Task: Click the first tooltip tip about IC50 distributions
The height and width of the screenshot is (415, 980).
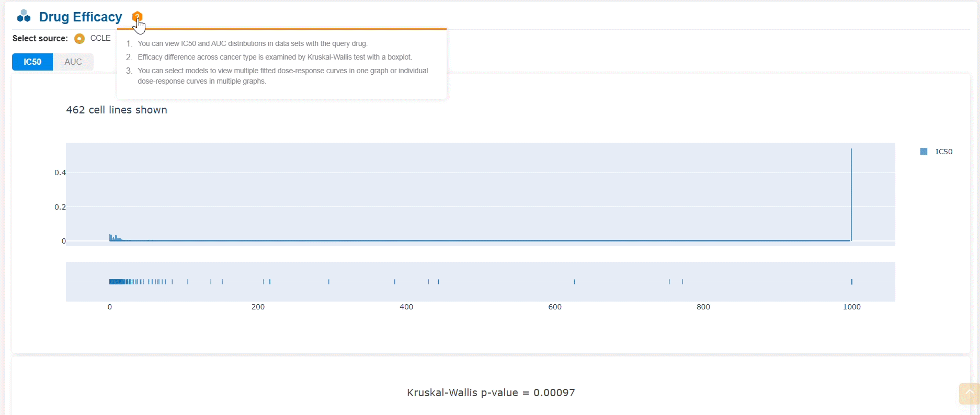Action: (x=252, y=43)
